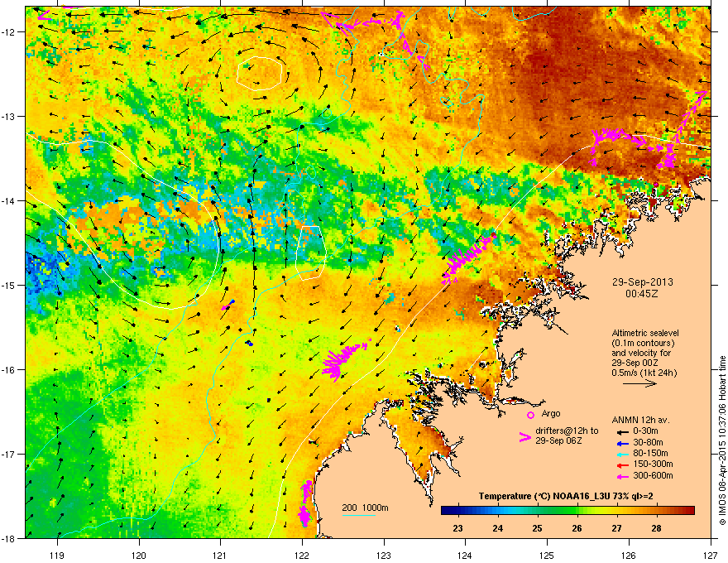Click the 'Argo' legend label
Viewport: 728px width, 563px height.
tap(551, 413)
